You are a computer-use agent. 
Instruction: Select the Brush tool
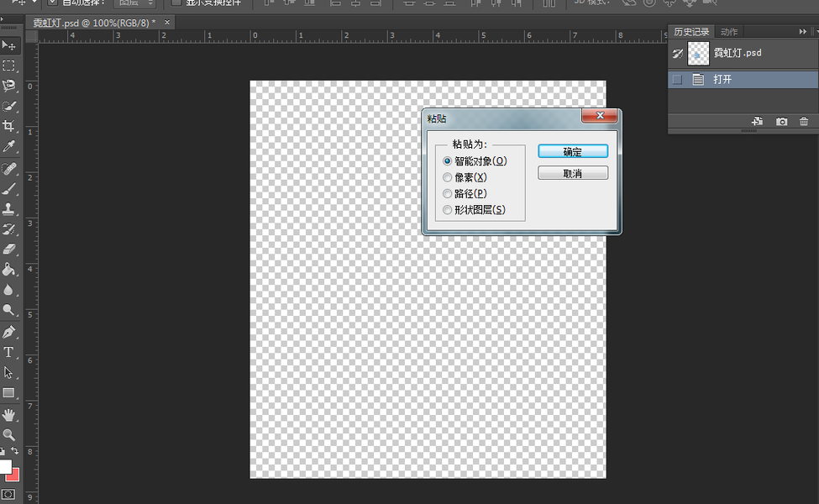click(x=8, y=188)
